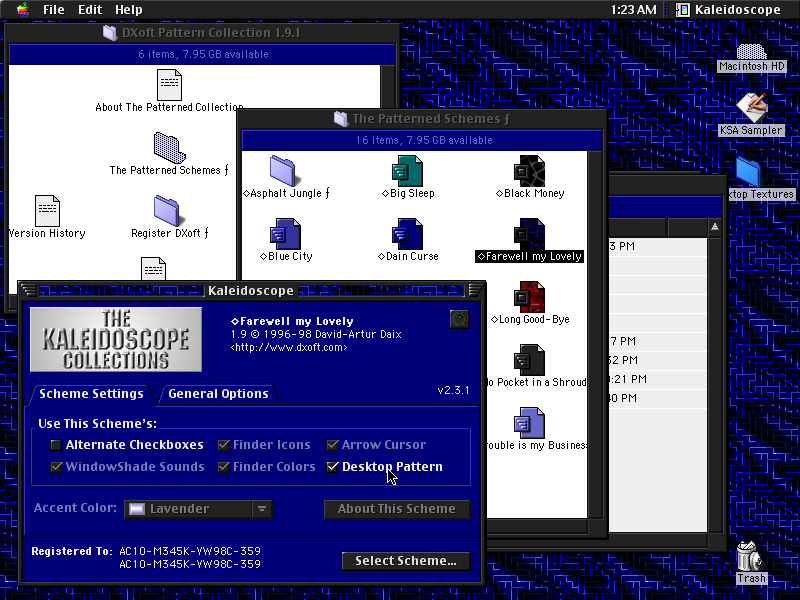
Task: Switch to the Scheme Settings tab
Action: pos(91,394)
